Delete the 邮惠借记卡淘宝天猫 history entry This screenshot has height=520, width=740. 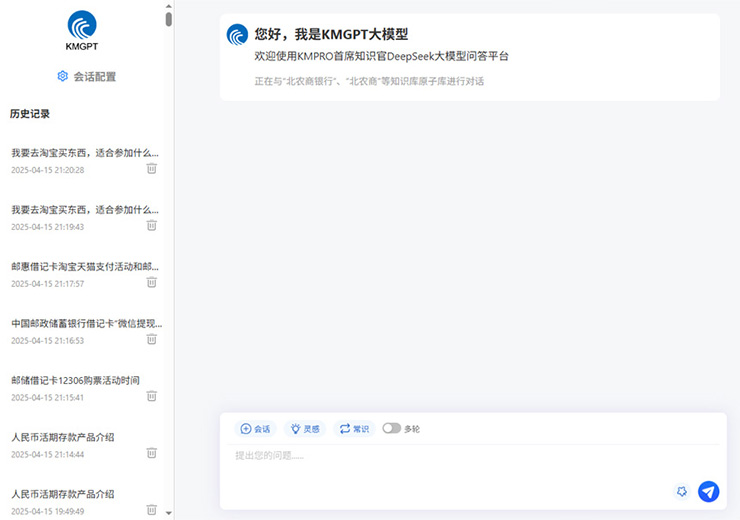click(x=151, y=282)
